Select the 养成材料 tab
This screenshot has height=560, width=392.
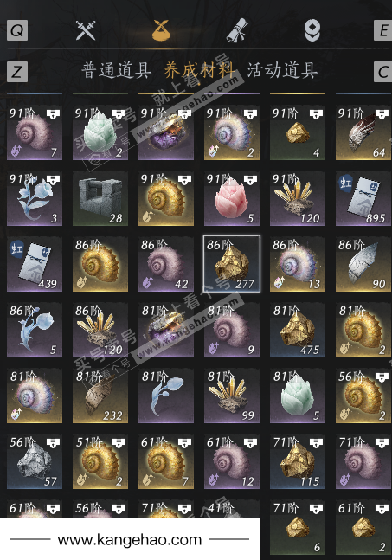(x=199, y=70)
